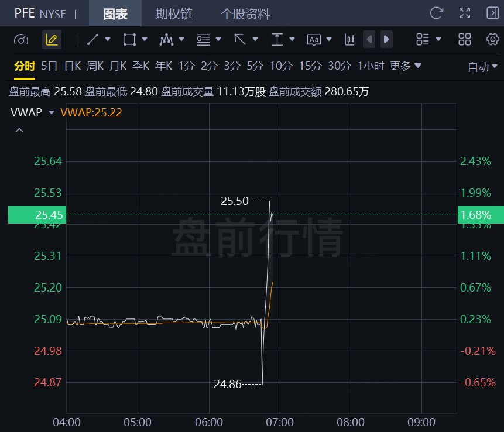
Task: Collapse indicator legend chevron
Action: (x=19, y=130)
